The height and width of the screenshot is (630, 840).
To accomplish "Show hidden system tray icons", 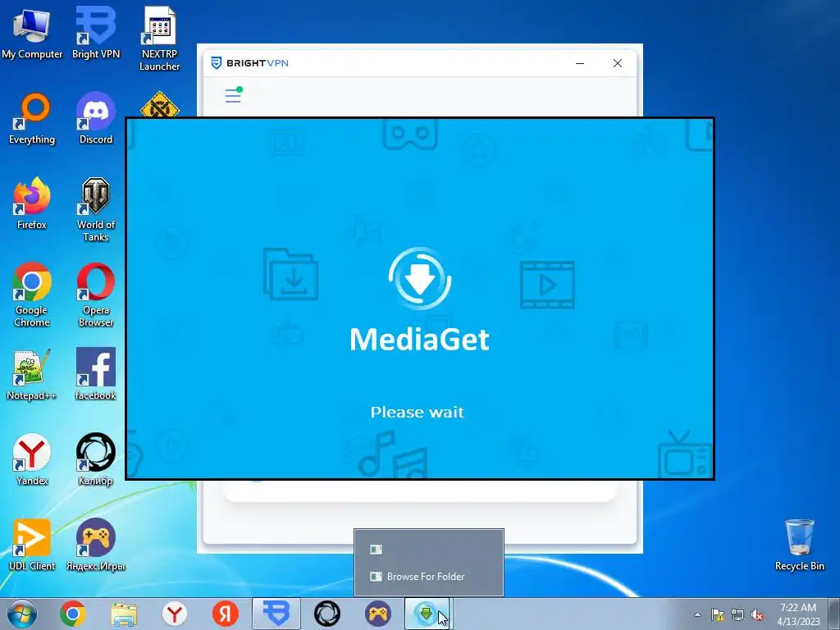I will 697,614.
